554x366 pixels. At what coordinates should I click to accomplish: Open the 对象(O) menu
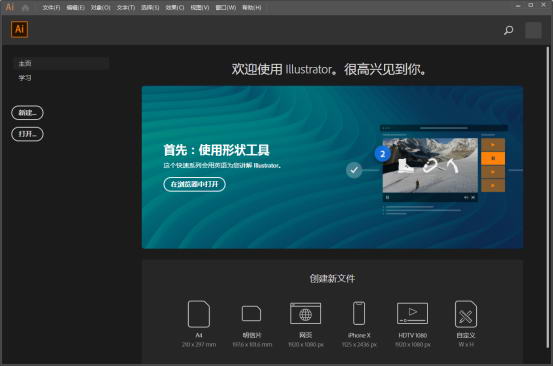click(x=100, y=7)
